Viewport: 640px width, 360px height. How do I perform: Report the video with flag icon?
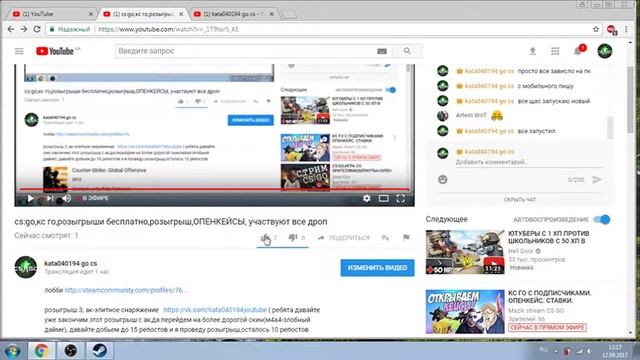pyautogui.click(x=406, y=238)
